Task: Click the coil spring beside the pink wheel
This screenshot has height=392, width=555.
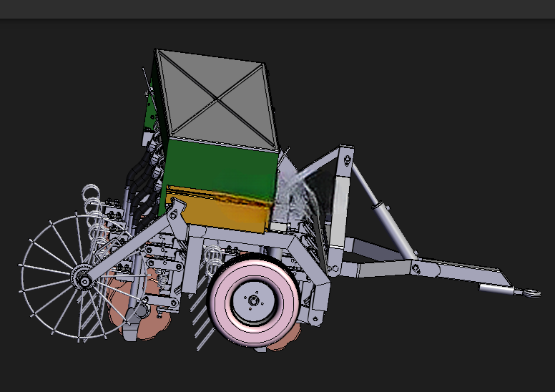Action: point(213,258)
